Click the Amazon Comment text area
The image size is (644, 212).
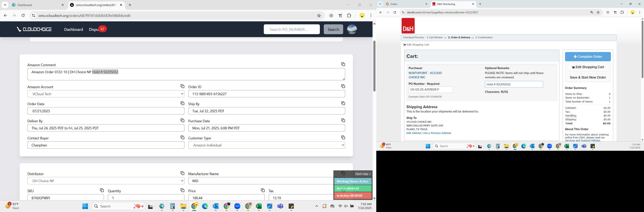tap(186, 74)
